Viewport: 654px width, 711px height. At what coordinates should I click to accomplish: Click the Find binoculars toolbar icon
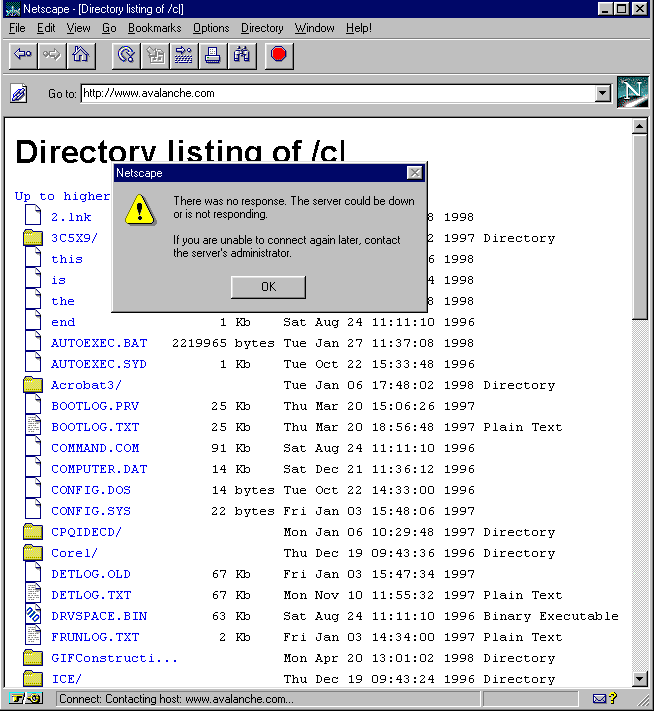[x=242, y=56]
